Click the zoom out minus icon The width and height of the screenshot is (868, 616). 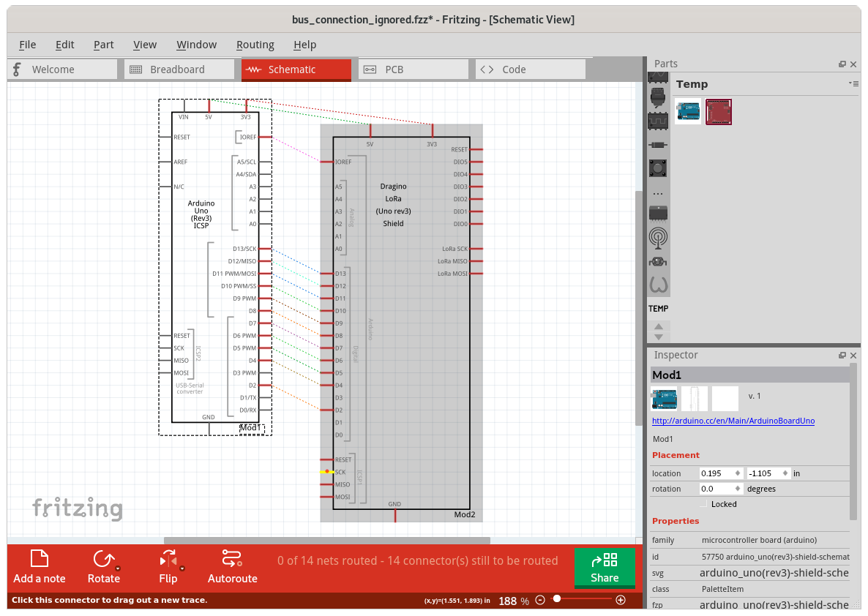click(x=540, y=600)
